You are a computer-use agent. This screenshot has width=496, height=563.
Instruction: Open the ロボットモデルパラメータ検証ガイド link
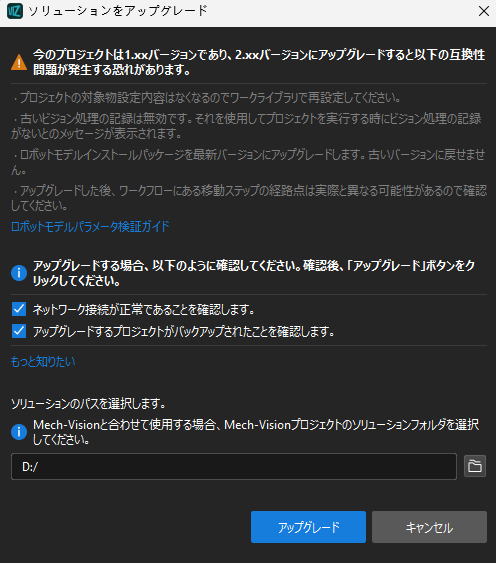tap(90, 227)
